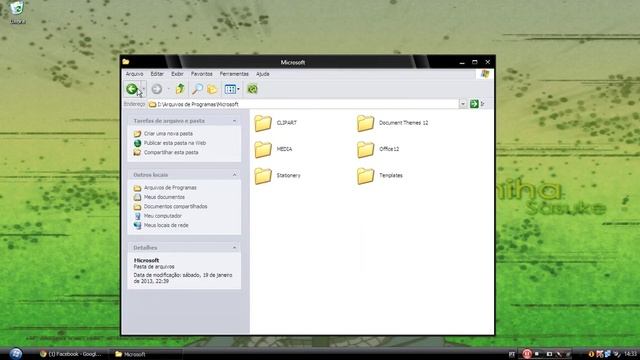
Task: Click the PT language indicator
Action: tap(511, 354)
